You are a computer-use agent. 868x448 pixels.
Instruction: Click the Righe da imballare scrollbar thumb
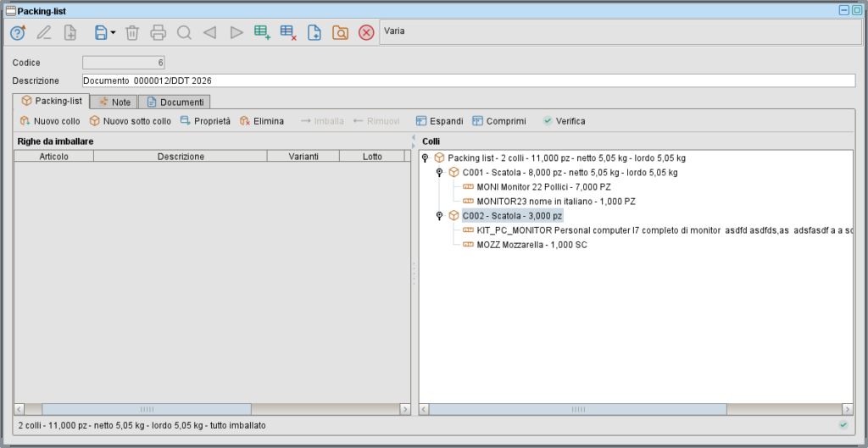[x=147, y=409]
